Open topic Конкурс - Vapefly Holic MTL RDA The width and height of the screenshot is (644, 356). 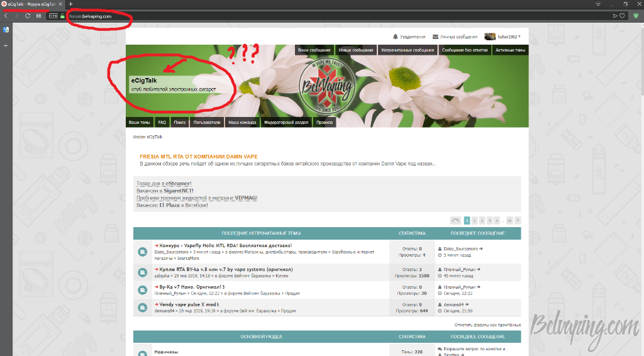tap(226, 245)
